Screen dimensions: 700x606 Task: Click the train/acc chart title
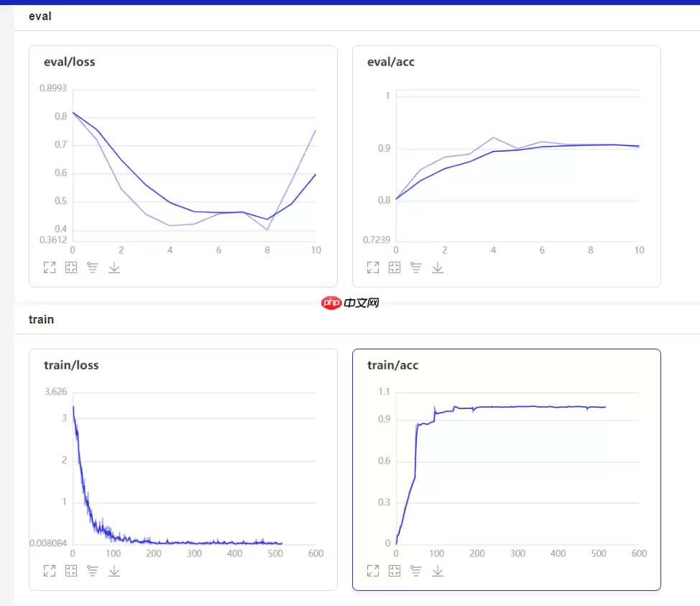click(392, 365)
